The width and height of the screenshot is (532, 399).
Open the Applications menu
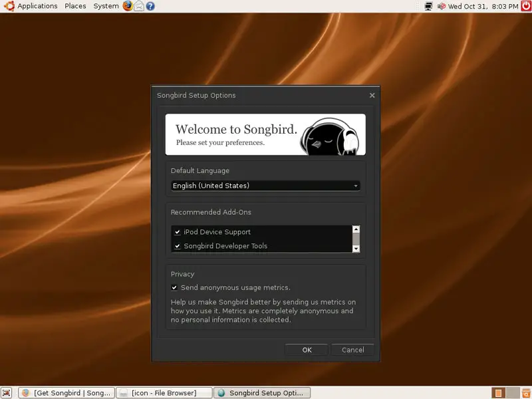[37, 6]
